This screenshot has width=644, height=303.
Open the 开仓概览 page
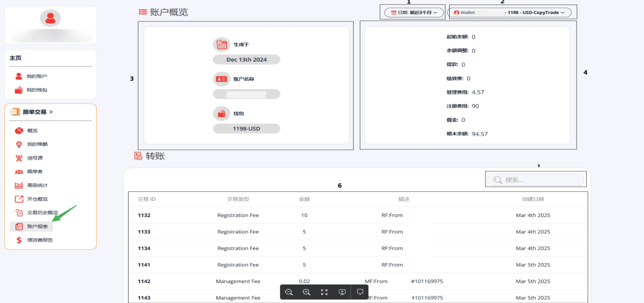coord(37,199)
